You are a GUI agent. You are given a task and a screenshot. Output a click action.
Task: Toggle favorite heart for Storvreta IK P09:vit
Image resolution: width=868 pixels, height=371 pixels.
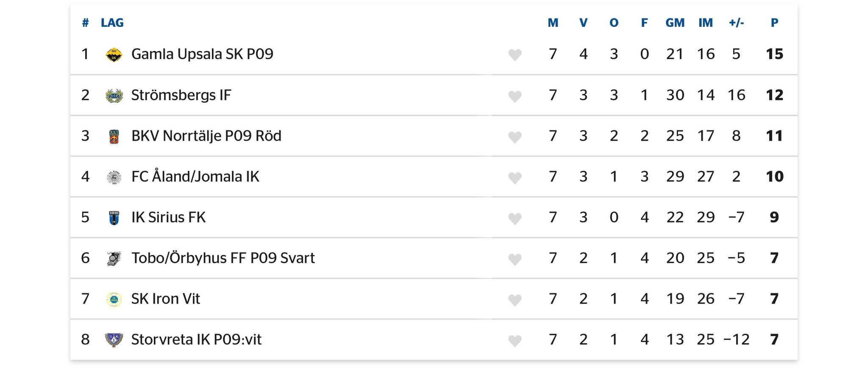click(x=515, y=341)
